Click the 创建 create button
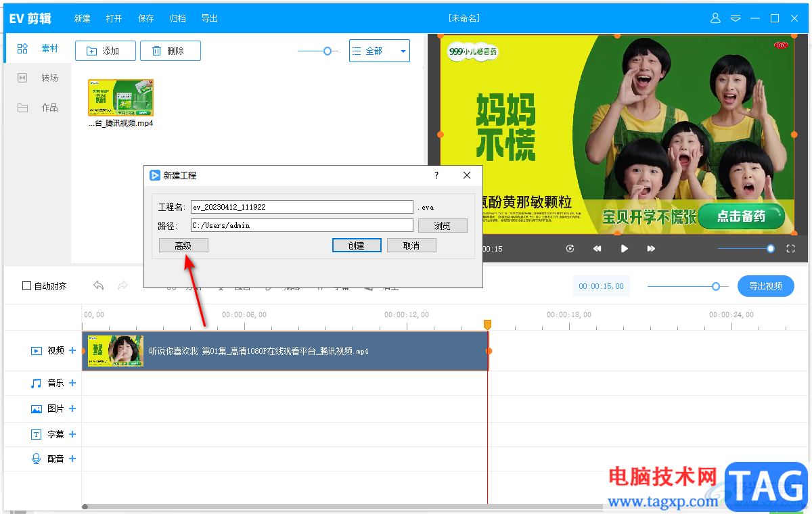Viewport: 812px width, 514px height. (x=357, y=246)
